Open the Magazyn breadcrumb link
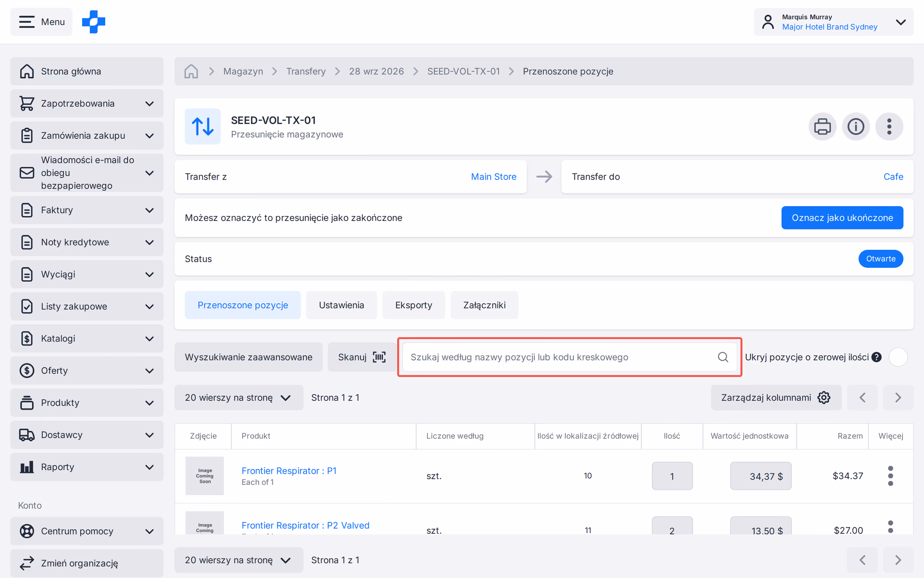 (243, 71)
